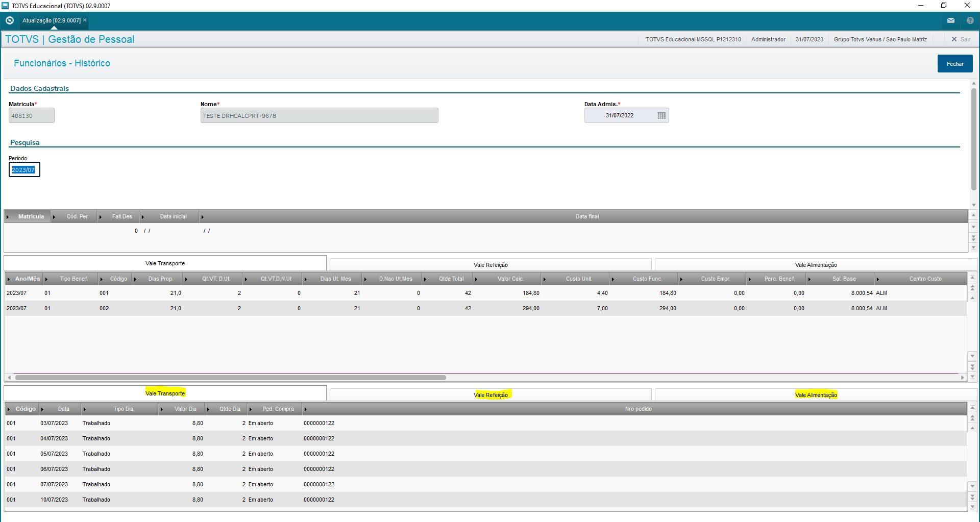980x522 pixels.
Task: Click the Matrícula field showing 408130
Action: click(x=31, y=116)
